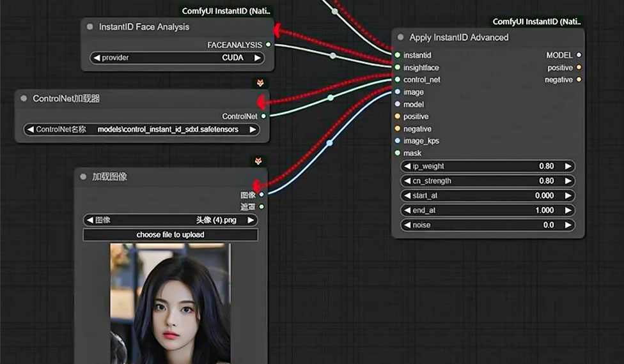Click the portrait image preview thumbnail
This screenshot has height=364, width=624.
(x=170, y=303)
